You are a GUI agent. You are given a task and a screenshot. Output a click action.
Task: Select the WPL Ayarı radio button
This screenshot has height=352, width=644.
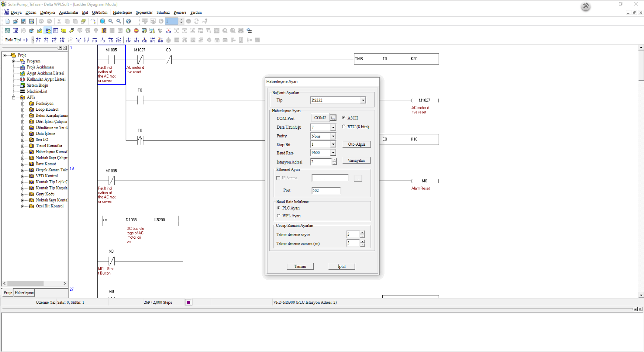[279, 216]
